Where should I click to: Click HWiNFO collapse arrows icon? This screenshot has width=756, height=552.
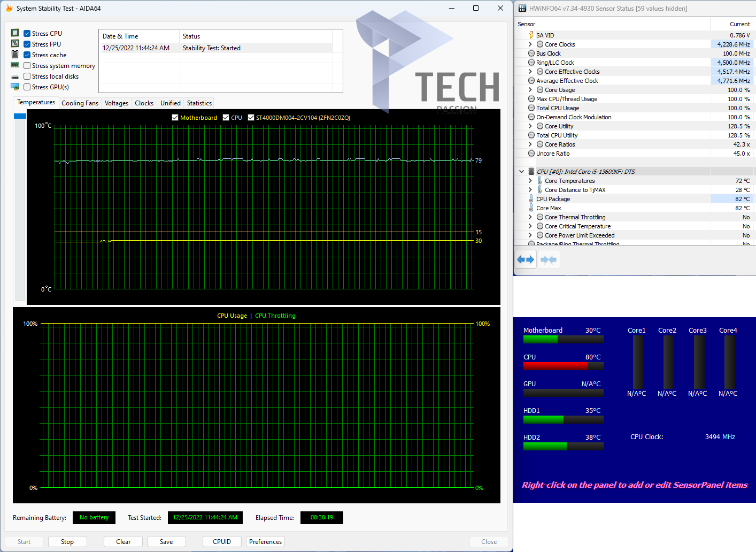point(549,260)
